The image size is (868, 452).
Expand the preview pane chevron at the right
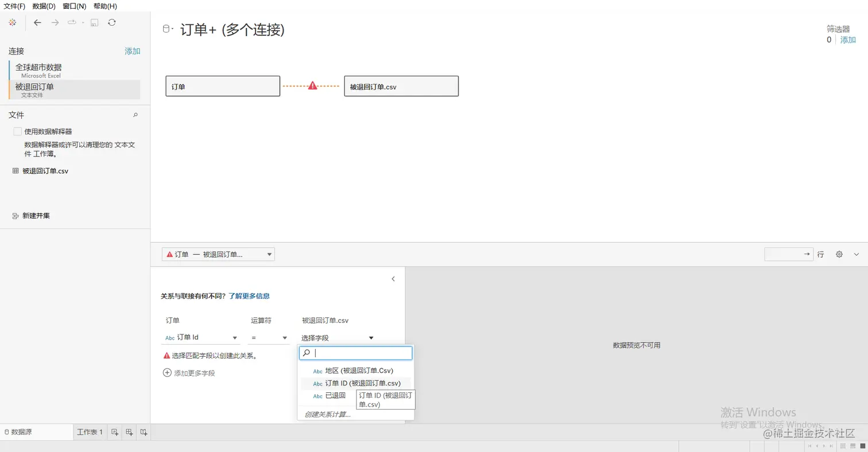coord(857,254)
